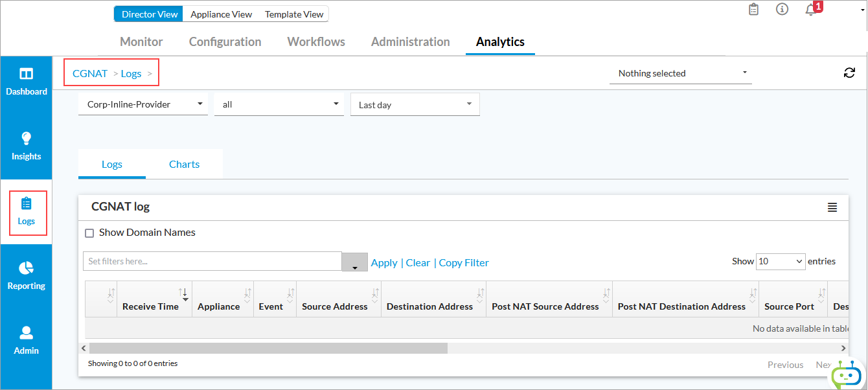Open the Configuration menu tab
868x390 pixels.
(x=225, y=42)
